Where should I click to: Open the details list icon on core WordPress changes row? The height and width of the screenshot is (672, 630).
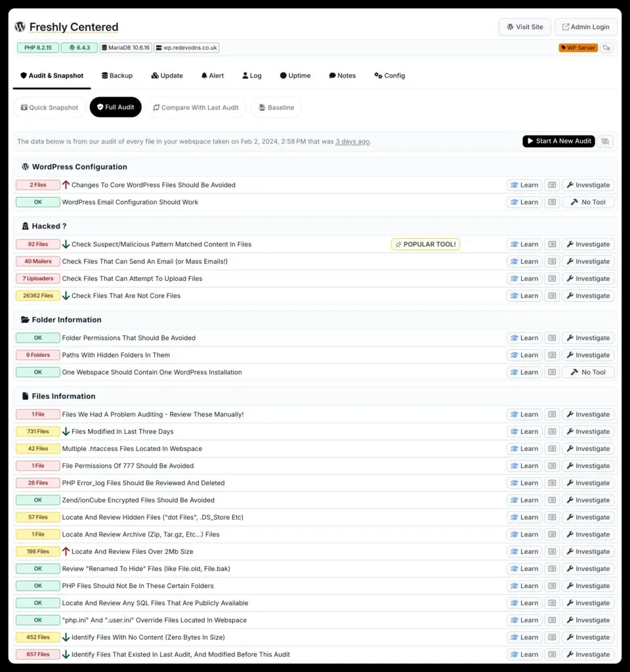coord(553,184)
